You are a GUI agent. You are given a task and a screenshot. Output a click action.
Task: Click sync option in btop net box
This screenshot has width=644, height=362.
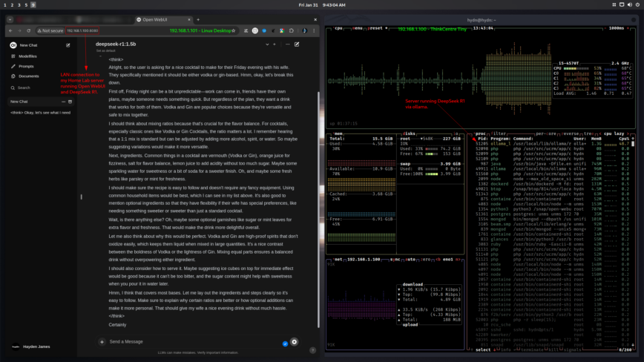tap(395, 260)
